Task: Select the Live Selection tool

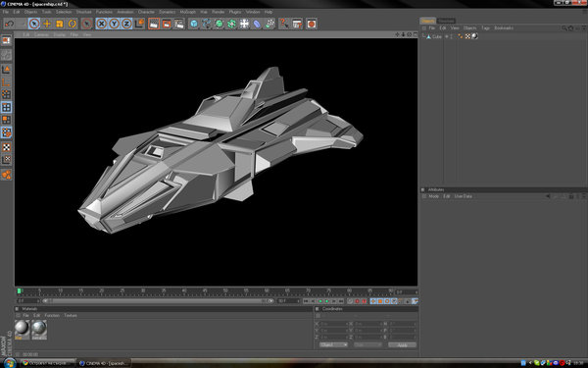Action: tap(34, 24)
